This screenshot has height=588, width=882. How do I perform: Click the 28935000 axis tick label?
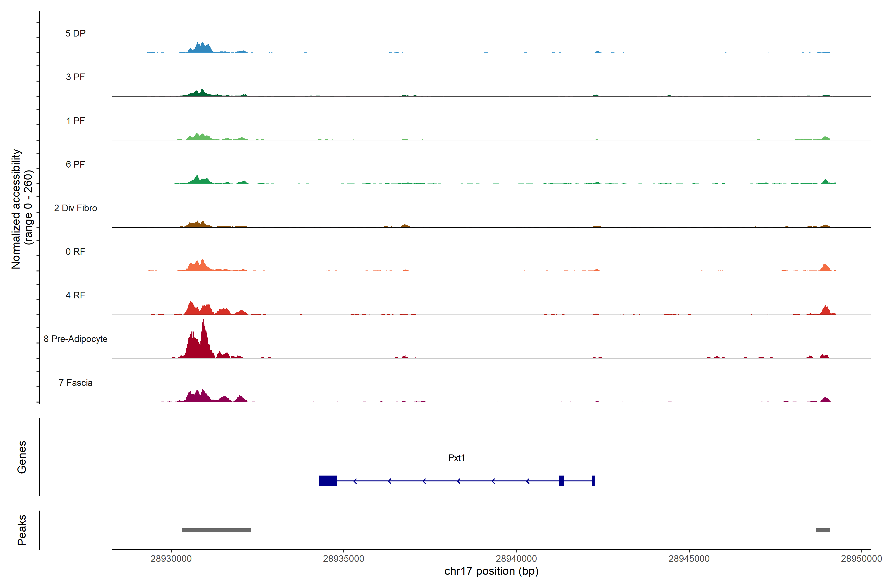tap(343, 559)
